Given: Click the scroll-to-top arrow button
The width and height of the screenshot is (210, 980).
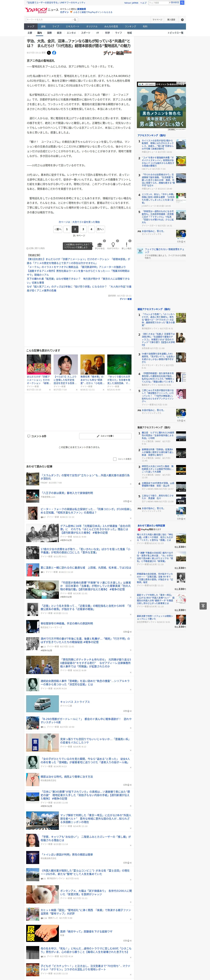Looking at the screenshot, I should (x=203, y=606).
